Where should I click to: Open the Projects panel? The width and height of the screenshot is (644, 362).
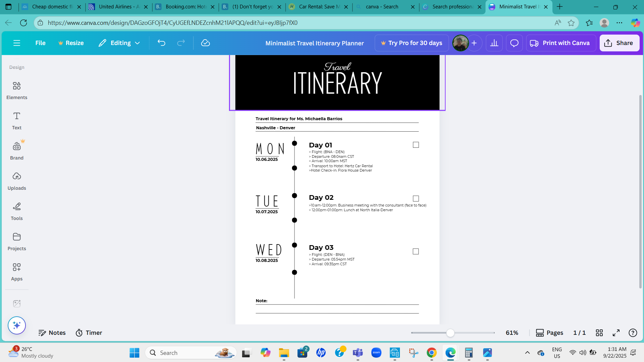point(17,242)
